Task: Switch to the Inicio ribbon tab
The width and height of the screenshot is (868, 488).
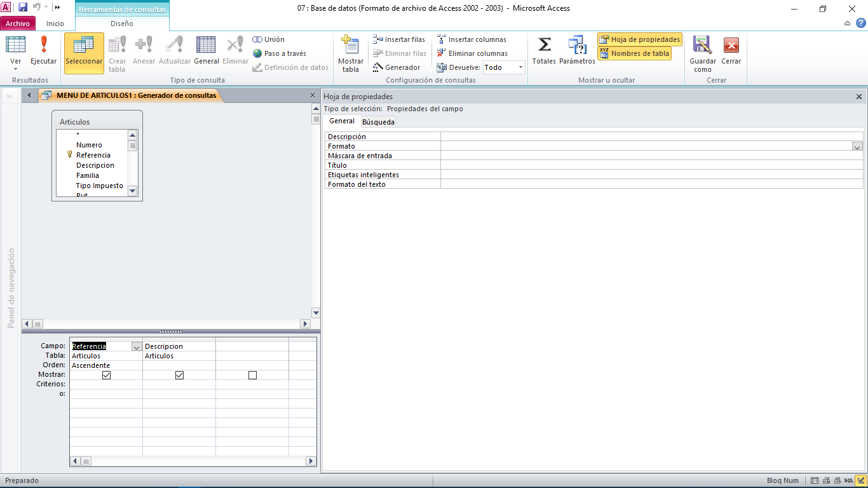Action: click(55, 24)
